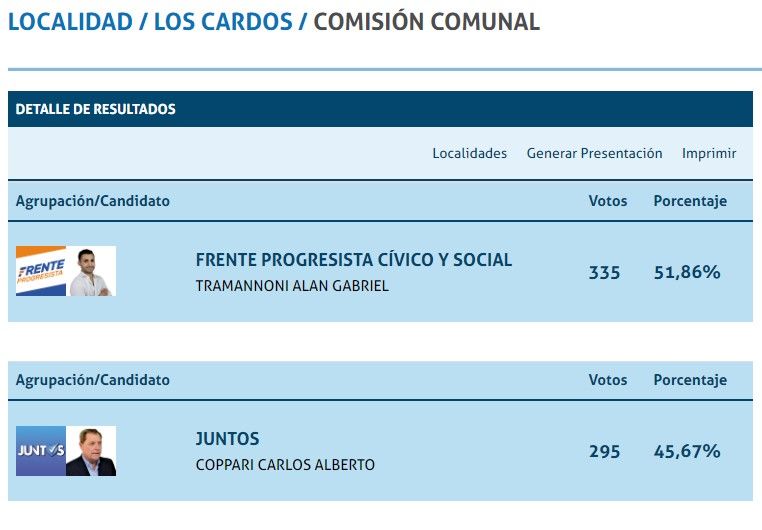
Task: Click Frente Progresista Cívico y Social title
Action: [353, 260]
